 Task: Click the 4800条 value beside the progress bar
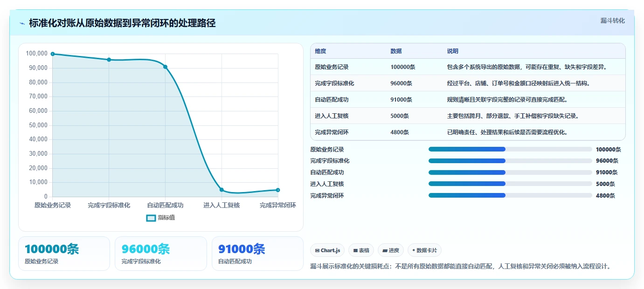pyautogui.click(x=605, y=196)
